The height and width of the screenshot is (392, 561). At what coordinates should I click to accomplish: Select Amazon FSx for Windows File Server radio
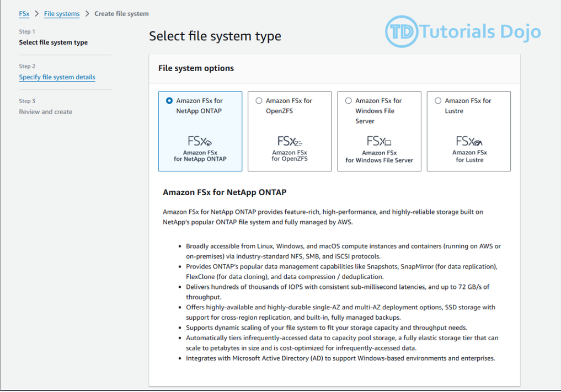pyautogui.click(x=348, y=101)
